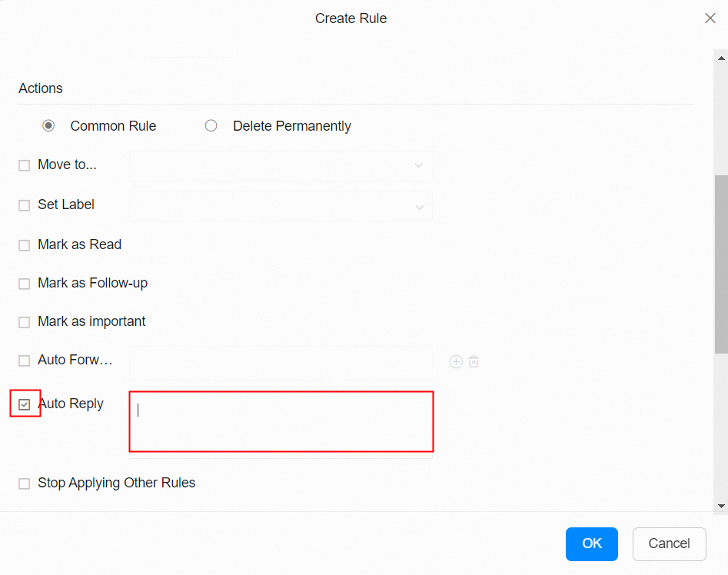Tick Mark as important checkbox
This screenshot has width=728, height=575.
25,322
